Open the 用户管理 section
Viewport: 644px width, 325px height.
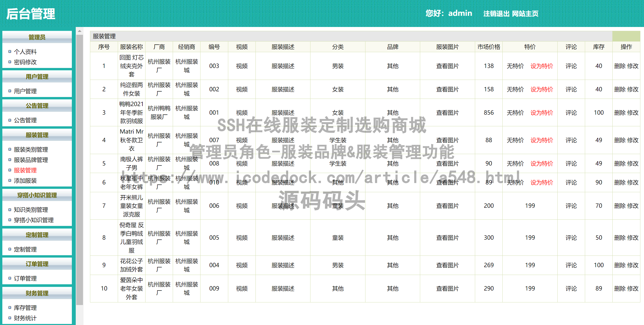click(25, 91)
